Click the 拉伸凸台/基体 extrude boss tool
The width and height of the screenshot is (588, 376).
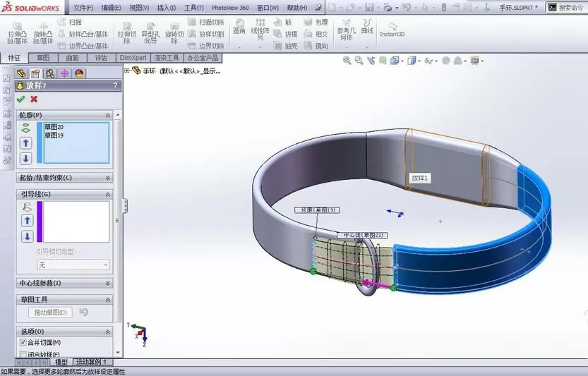[17, 33]
